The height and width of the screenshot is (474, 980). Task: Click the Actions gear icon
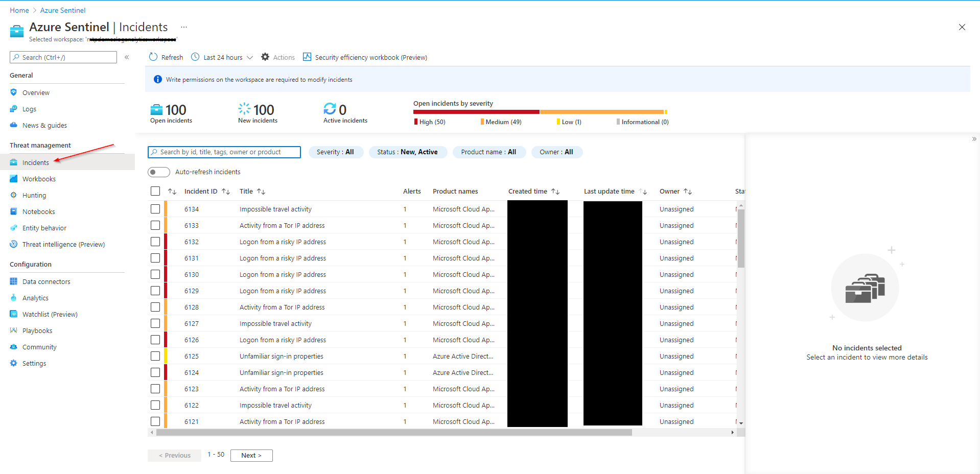[x=265, y=57]
